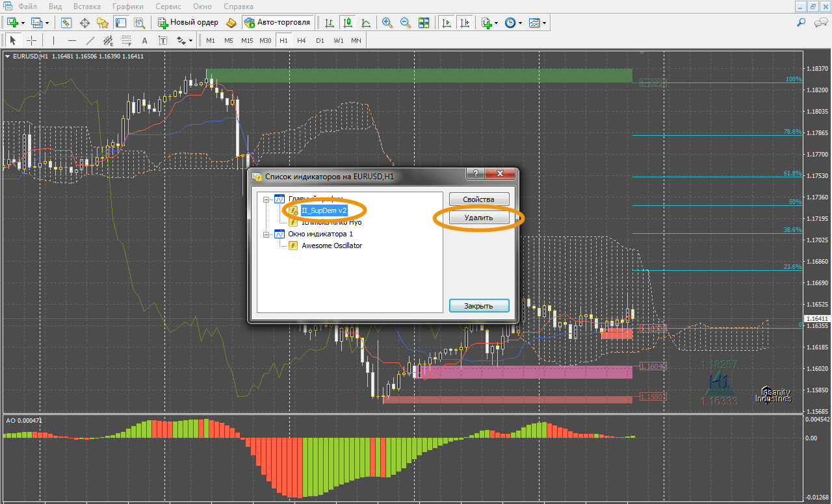Draw a vertical line tool

point(53,40)
